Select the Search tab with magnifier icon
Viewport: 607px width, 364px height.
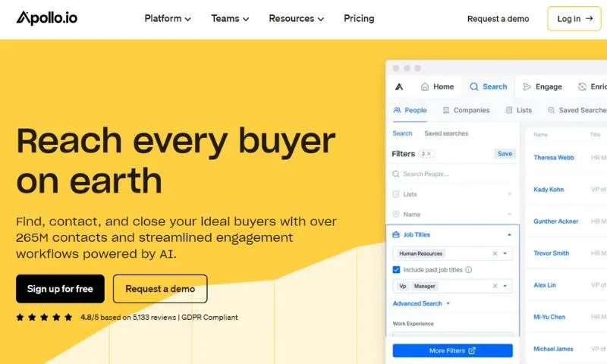tap(488, 86)
